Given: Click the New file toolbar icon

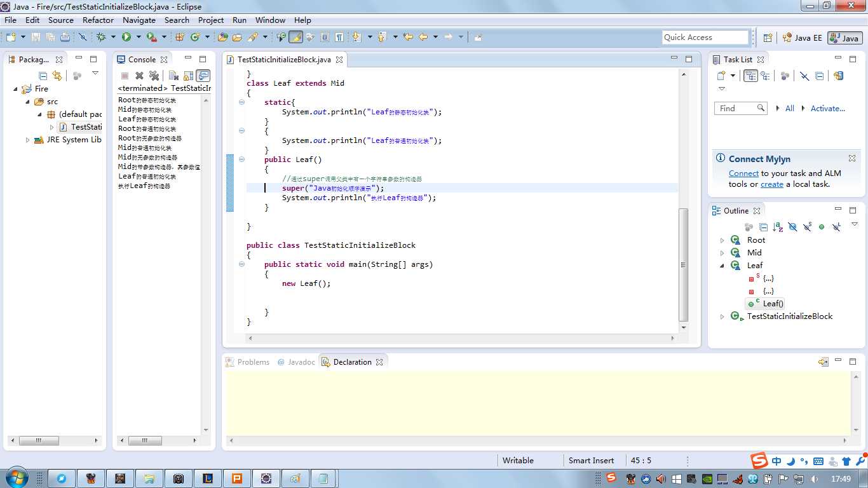Looking at the screenshot, I should coord(11,37).
